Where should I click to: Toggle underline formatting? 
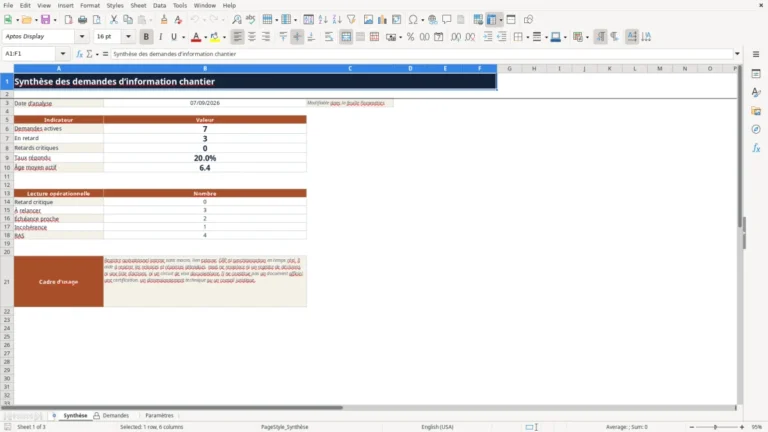pyautogui.click(x=173, y=37)
